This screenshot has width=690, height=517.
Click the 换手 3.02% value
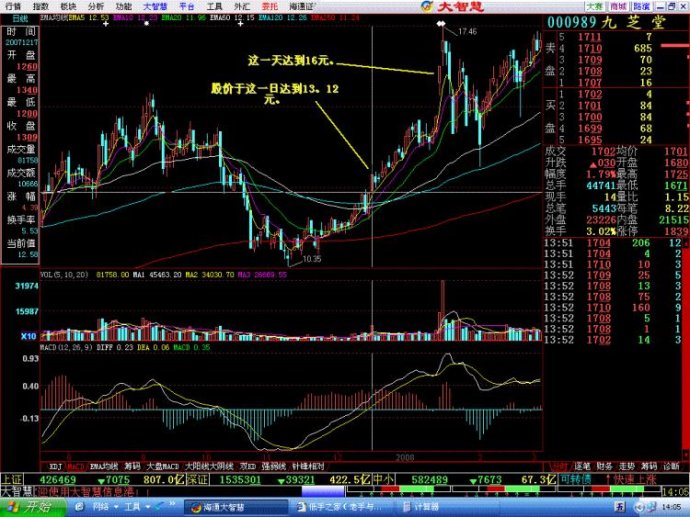point(601,231)
